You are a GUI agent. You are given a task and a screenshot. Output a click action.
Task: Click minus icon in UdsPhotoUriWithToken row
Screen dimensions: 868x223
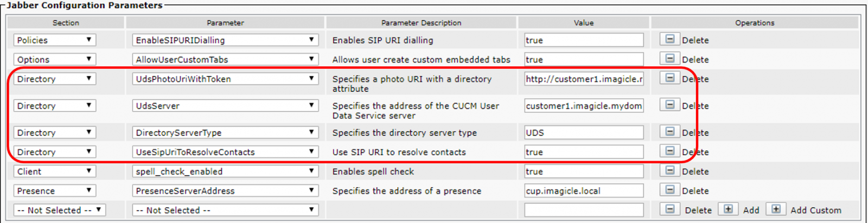click(670, 78)
